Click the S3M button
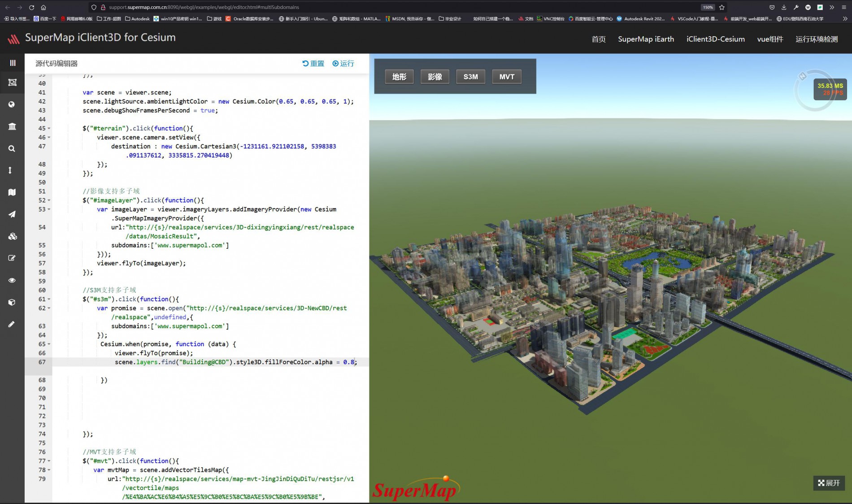The height and width of the screenshot is (504, 852). pyautogui.click(x=470, y=77)
